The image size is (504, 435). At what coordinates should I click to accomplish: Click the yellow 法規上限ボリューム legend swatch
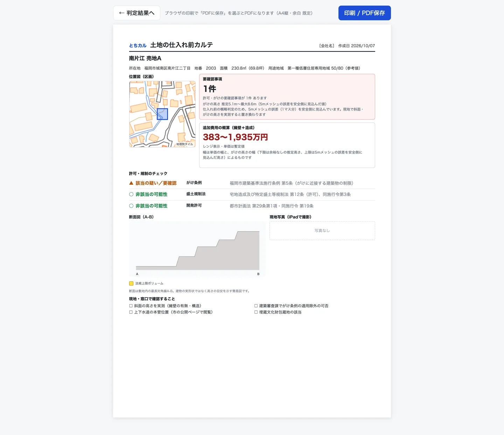coord(131,283)
